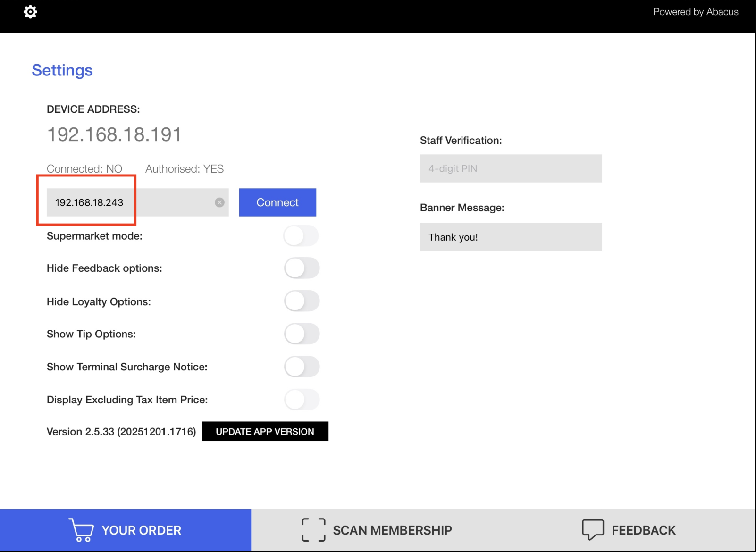Click the Banner Message label
The width and height of the screenshot is (756, 552).
tap(462, 208)
